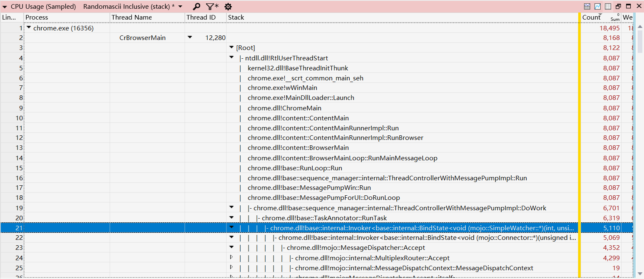Screen dimensions: 644x279
Task: Click the 8,122 count value
Action: [x=611, y=48]
